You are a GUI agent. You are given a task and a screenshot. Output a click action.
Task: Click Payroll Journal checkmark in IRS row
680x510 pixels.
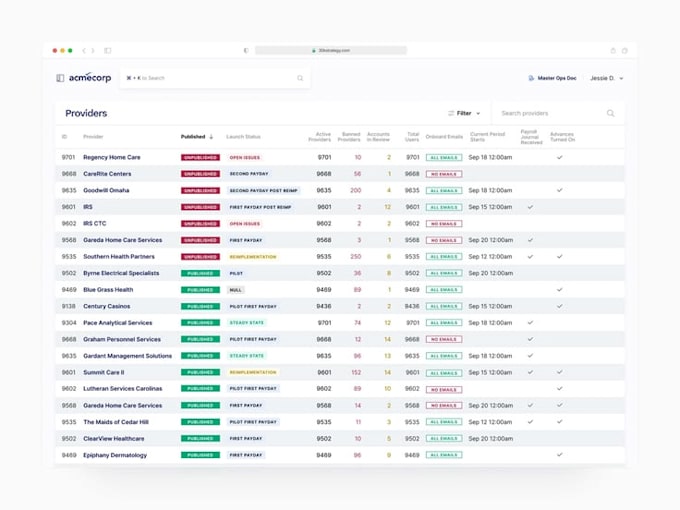click(530, 207)
